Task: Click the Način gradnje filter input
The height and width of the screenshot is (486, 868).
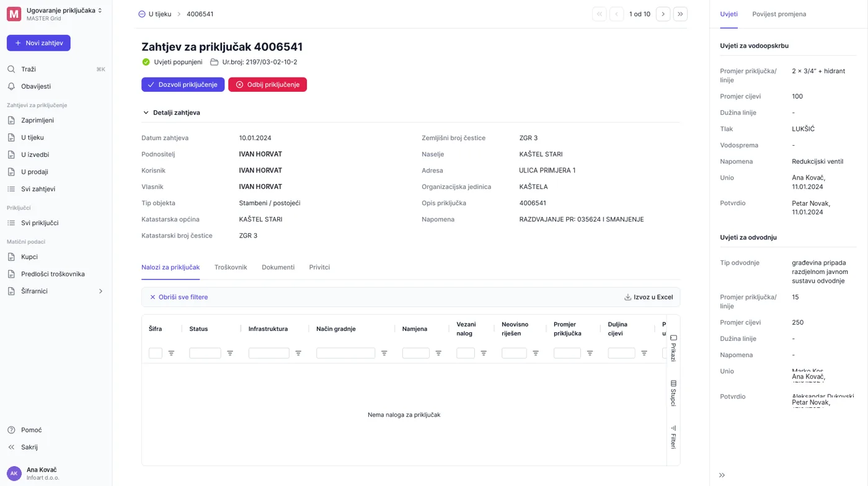Action: (x=345, y=353)
